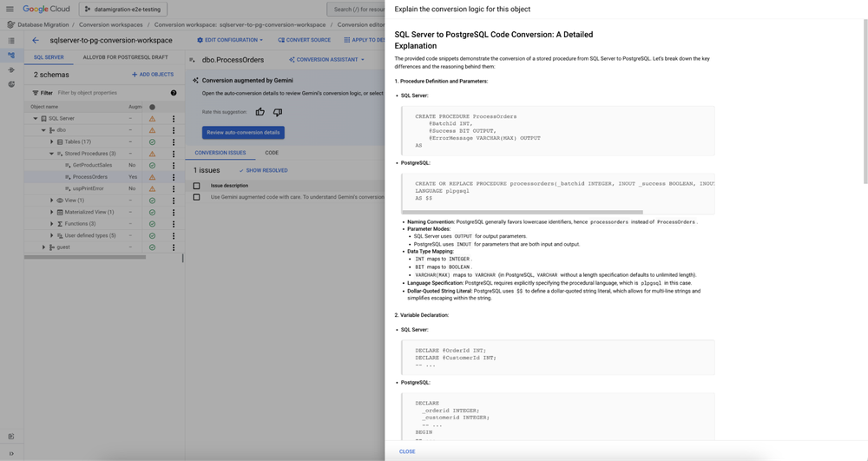Viewport: 868px width, 461px height.
Task: Click green check status for GetProductSales
Action: pos(152,166)
